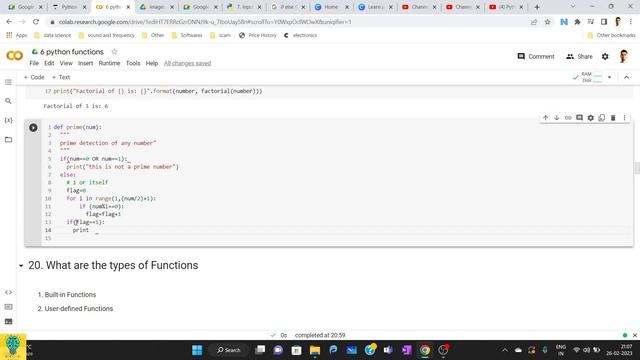Image resolution: width=640 pixels, height=360 pixels.
Task: Click the RAM Disk usage indicator
Action: point(592,77)
